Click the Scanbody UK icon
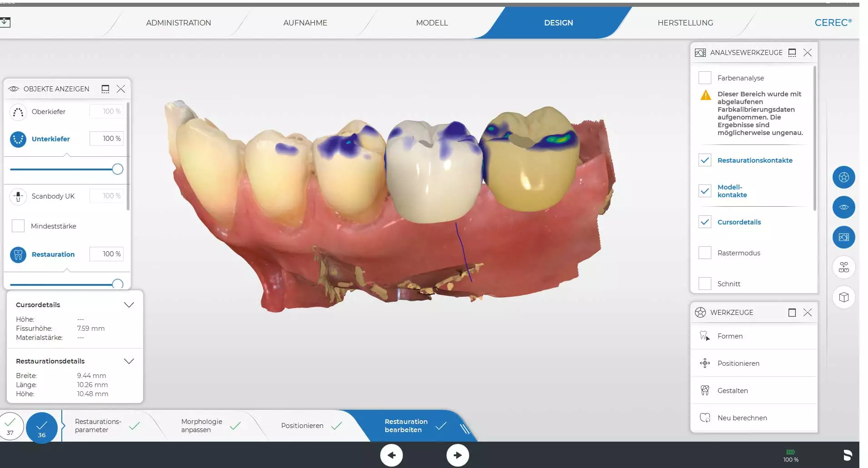The height and width of the screenshot is (468, 868). (18, 196)
